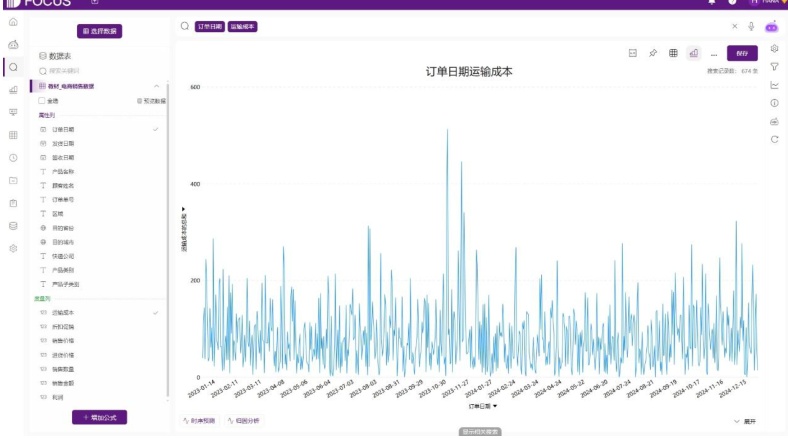The width and height of the screenshot is (788, 439).
Task: Select the 目的城市 column
Action: [63, 242]
